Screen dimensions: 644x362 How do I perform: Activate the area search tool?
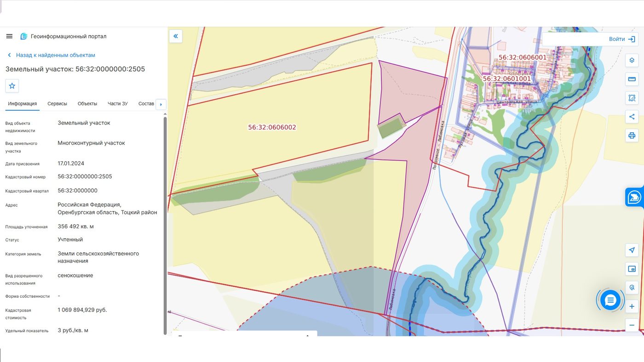tap(632, 98)
